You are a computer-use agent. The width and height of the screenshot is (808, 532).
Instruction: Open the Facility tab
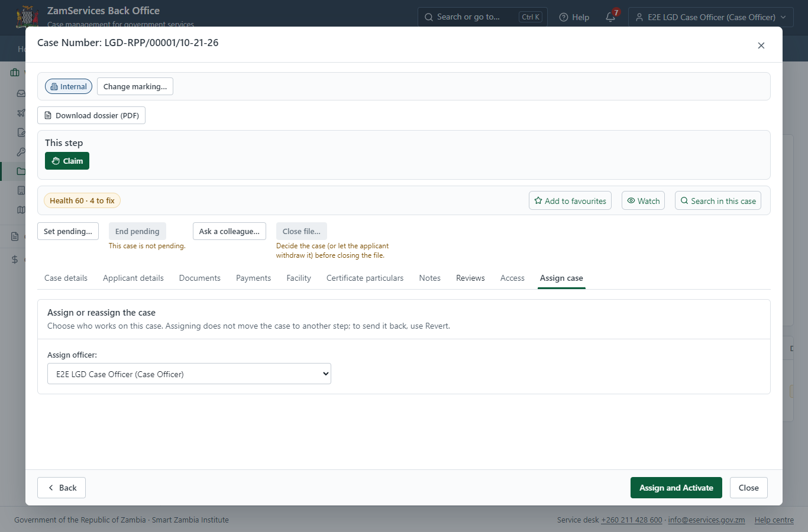(x=299, y=278)
